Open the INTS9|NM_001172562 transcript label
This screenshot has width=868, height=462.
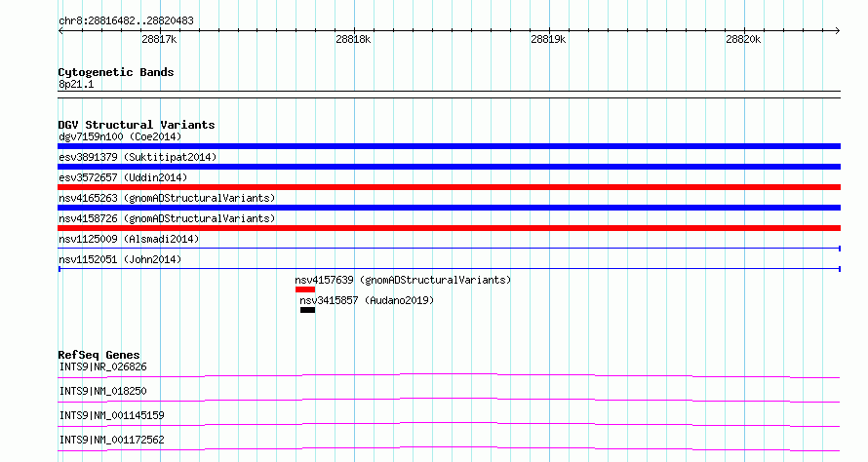pyautogui.click(x=112, y=440)
